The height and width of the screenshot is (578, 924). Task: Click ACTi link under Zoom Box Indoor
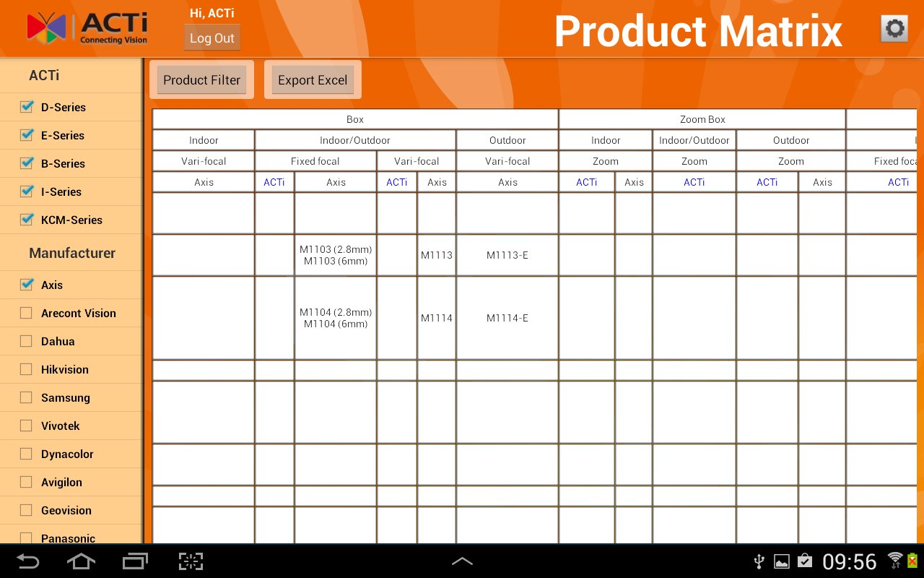pyautogui.click(x=587, y=182)
